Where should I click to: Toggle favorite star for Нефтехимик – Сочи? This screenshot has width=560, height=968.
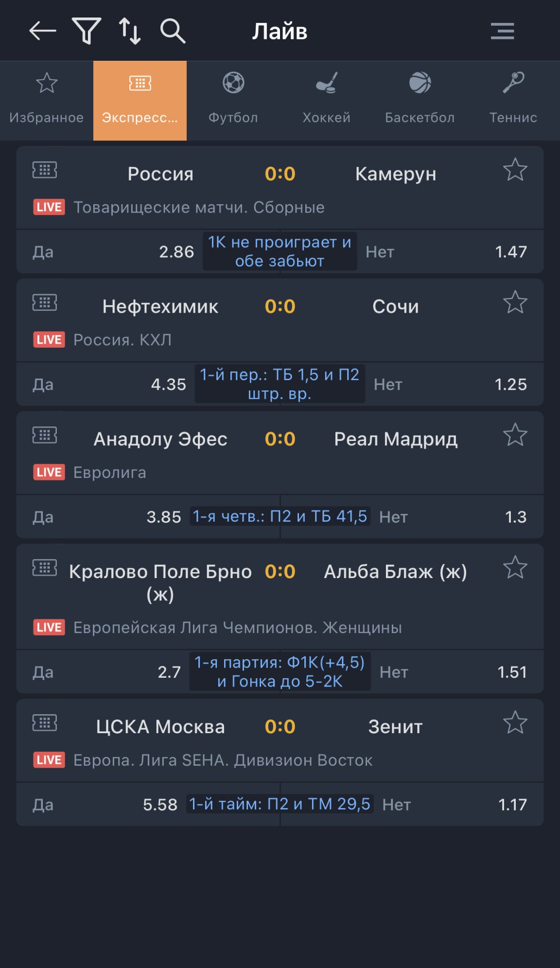[x=515, y=303]
